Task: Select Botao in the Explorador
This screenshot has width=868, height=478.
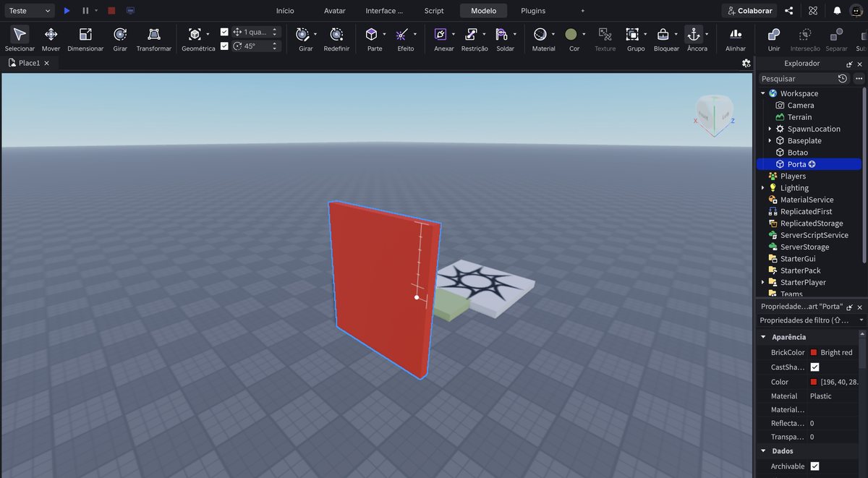Action: tap(798, 153)
